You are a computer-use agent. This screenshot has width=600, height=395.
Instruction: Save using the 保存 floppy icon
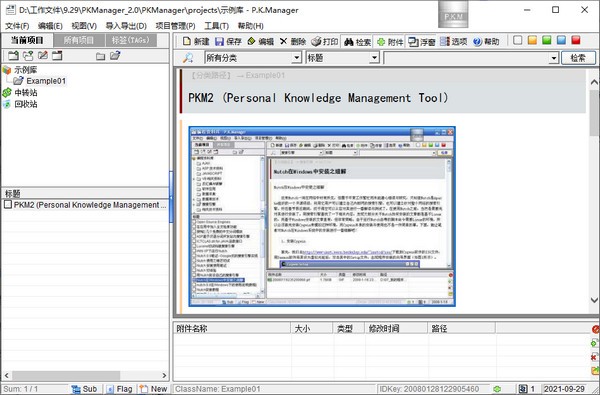coord(219,41)
